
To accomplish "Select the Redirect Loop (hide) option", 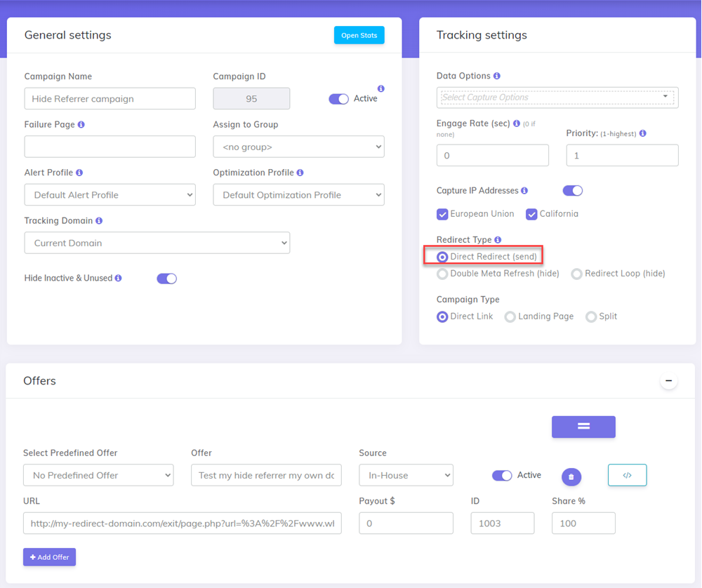I will pos(576,274).
